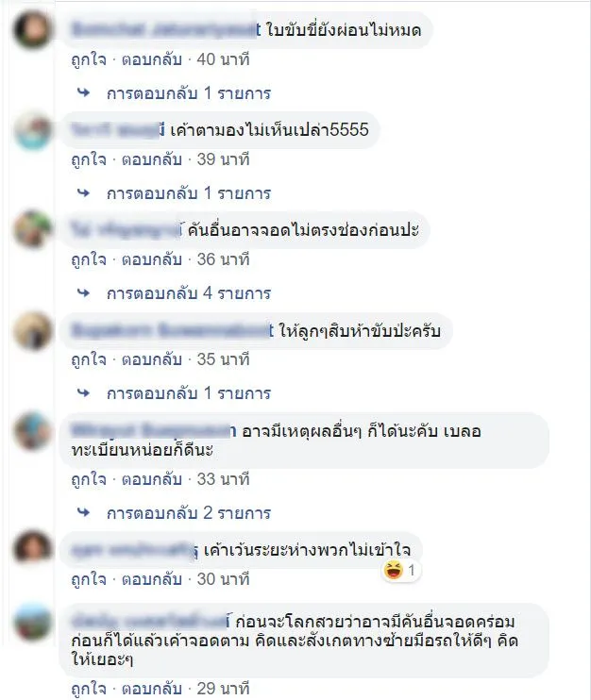Image resolution: width=591 pixels, height=700 pixels.
Task: Reply to the comment posted 39 นาที ago
Action: pyautogui.click(x=152, y=159)
